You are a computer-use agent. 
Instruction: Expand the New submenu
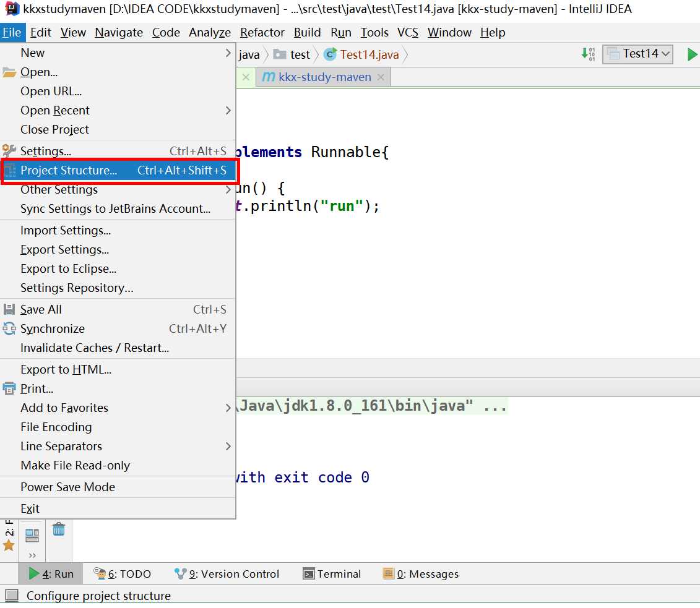pyautogui.click(x=118, y=53)
